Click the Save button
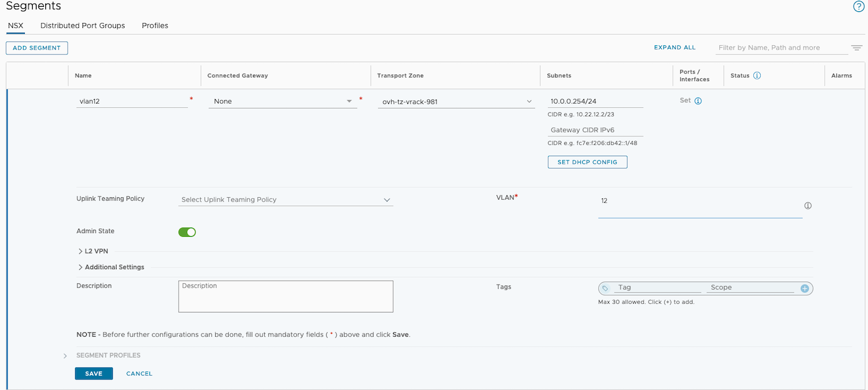The image size is (868, 390). pos(94,373)
